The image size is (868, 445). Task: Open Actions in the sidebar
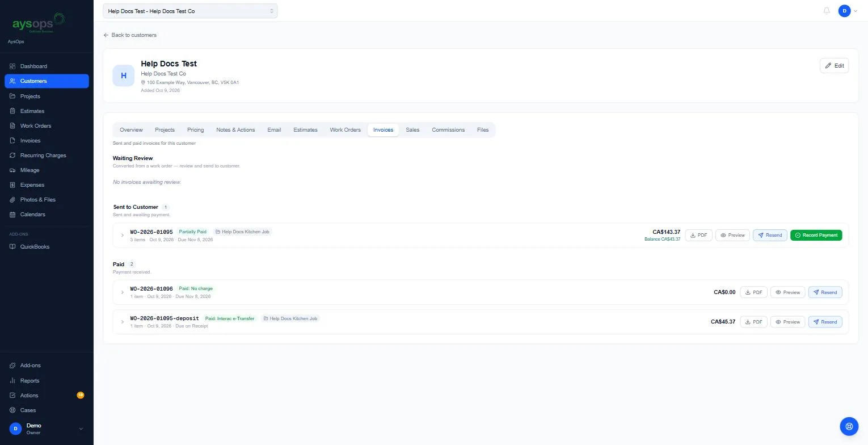point(47,396)
